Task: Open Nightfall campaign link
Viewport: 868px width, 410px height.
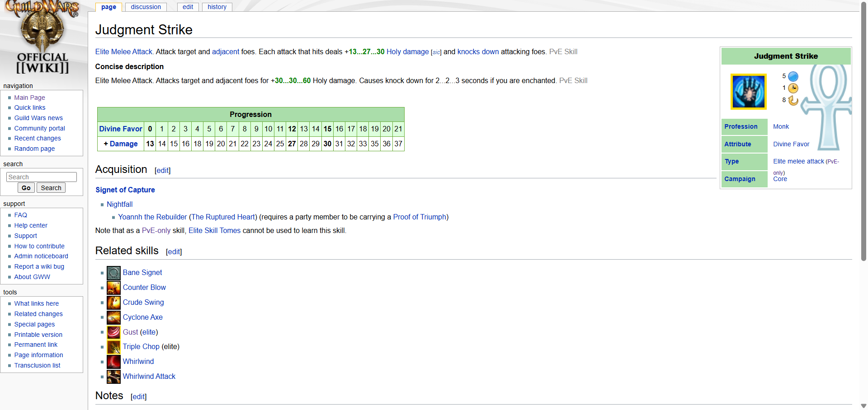Action: pyautogui.click(x=120, y=204)
